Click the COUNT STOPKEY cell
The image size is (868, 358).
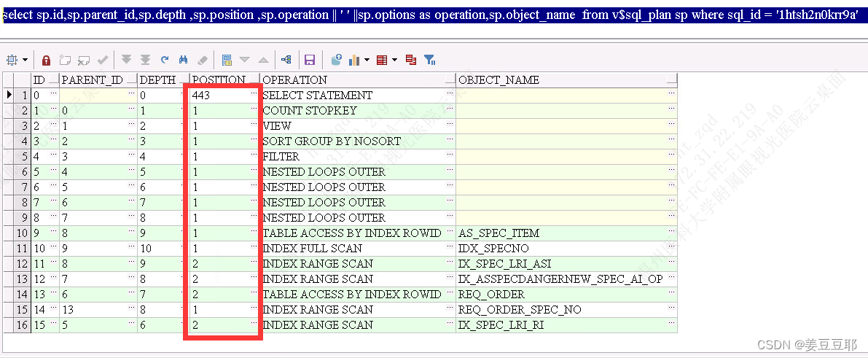(358, 111)
